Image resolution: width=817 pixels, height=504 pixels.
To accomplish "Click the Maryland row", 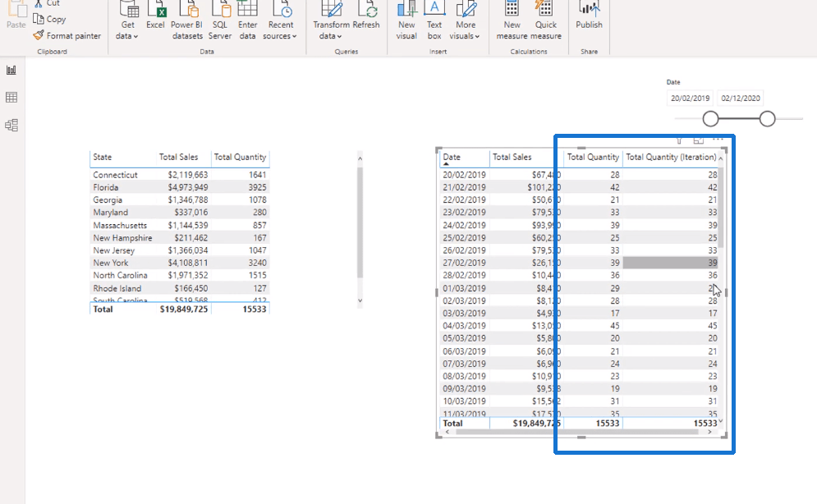I will tap(180, 213).
